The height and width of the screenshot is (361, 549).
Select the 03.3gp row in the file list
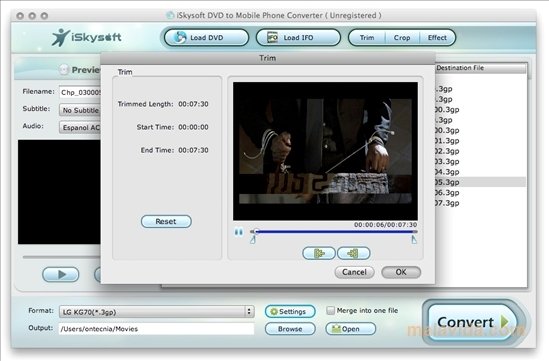click(480, 161)
